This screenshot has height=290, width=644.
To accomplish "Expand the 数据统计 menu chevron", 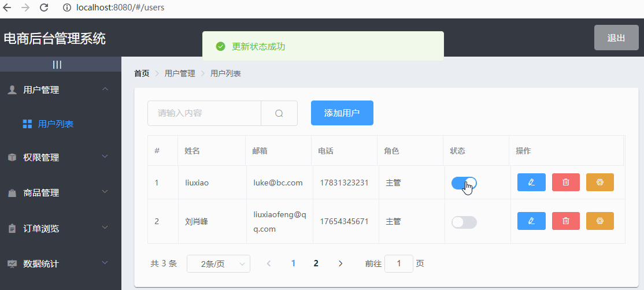I will (105, 262).
